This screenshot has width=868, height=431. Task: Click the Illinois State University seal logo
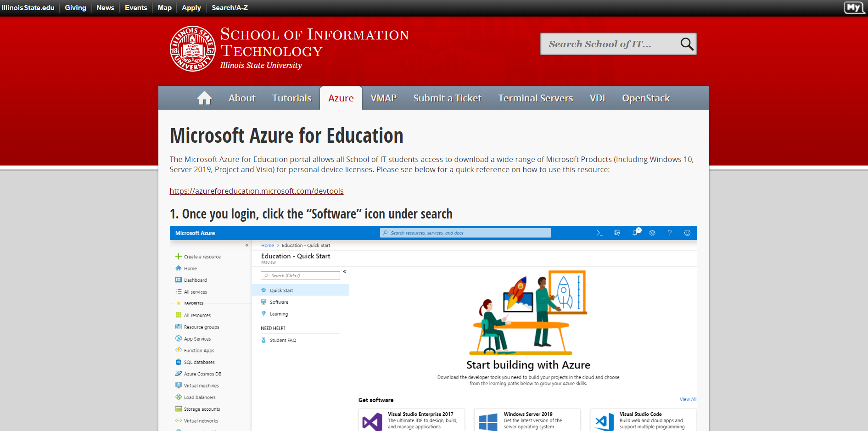coord(193,49)
